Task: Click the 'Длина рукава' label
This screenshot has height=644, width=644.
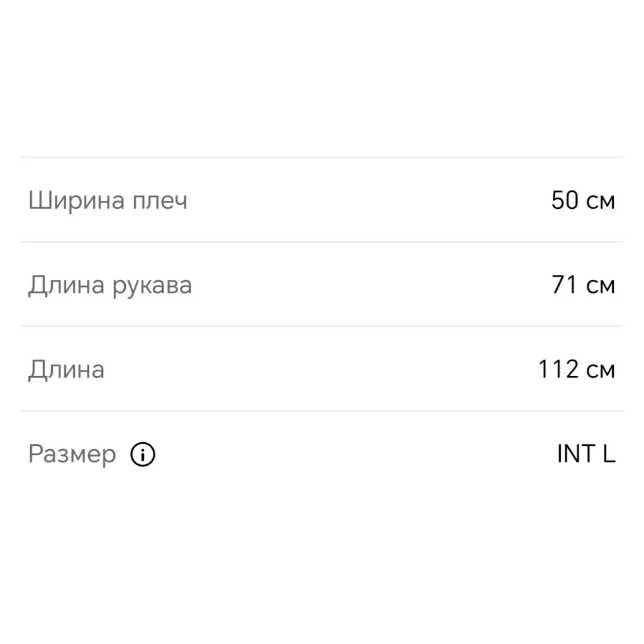Action: (x=110, y=286)
